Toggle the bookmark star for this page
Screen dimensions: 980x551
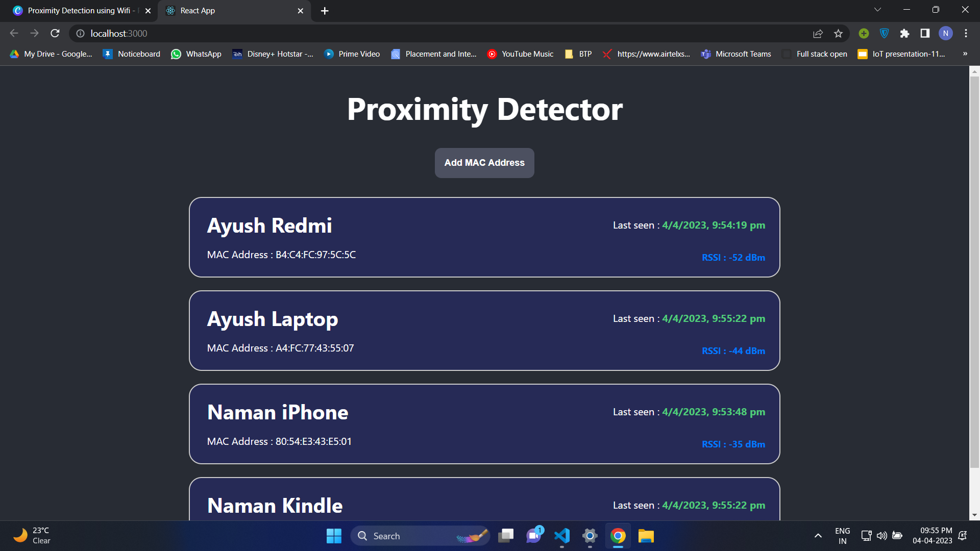point(838,33)
